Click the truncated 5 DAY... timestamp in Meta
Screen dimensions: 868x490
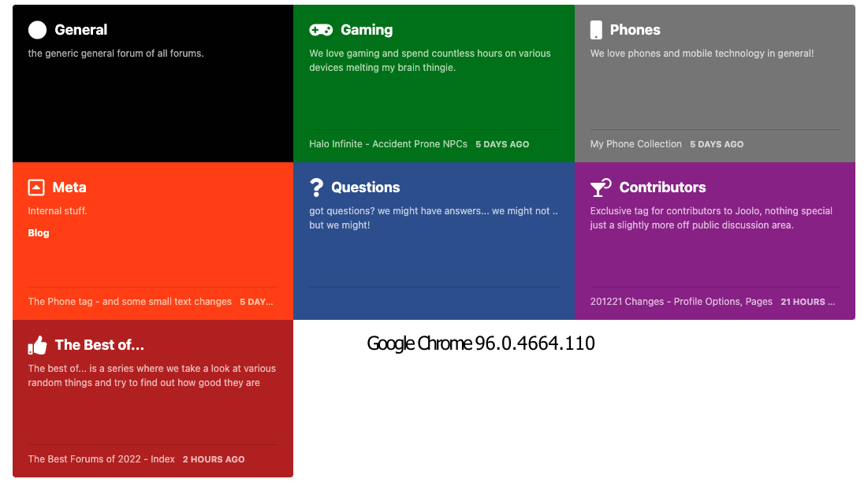point(256,302)
